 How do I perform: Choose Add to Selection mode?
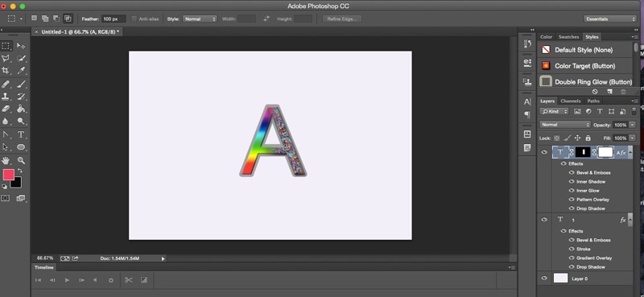pyautogui.click(x=45, y=19)
